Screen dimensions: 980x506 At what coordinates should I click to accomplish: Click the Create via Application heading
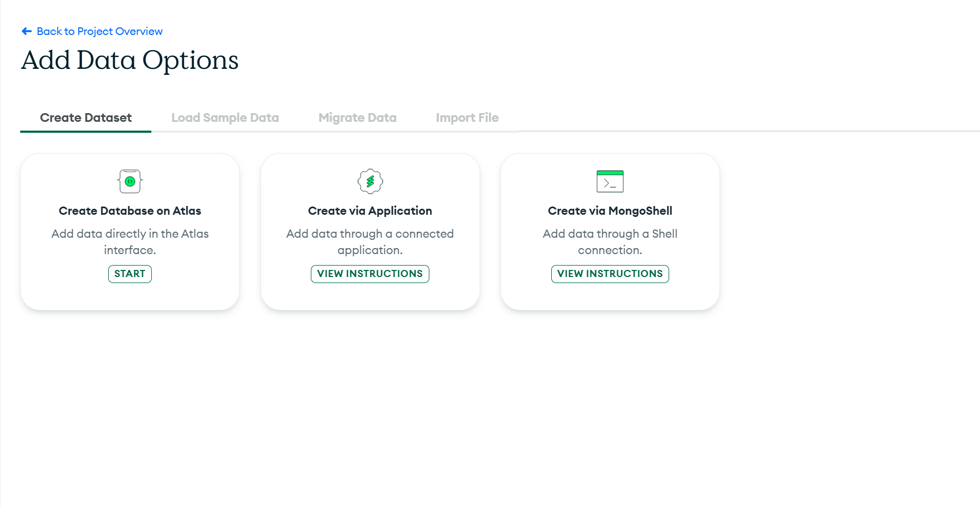tap(370, 211)
